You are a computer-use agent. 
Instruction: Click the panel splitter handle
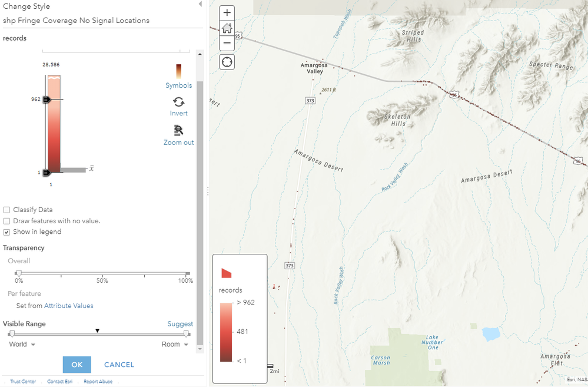[208, 191]
